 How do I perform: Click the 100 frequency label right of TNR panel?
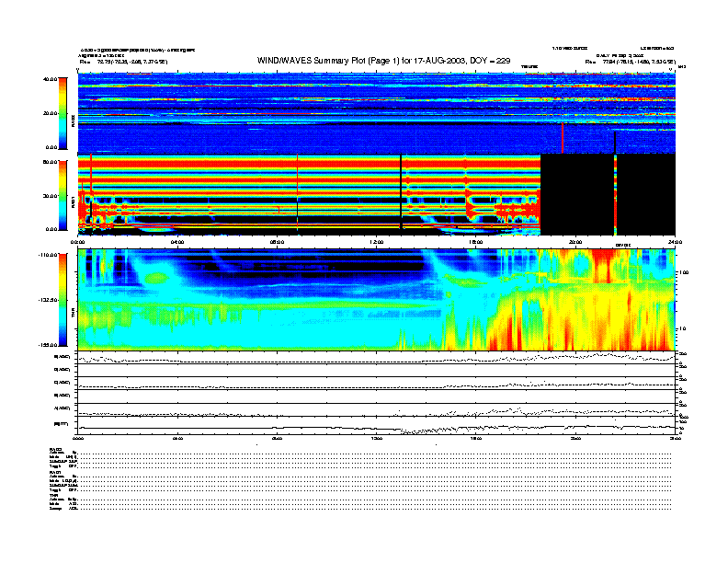pos(684,272)
